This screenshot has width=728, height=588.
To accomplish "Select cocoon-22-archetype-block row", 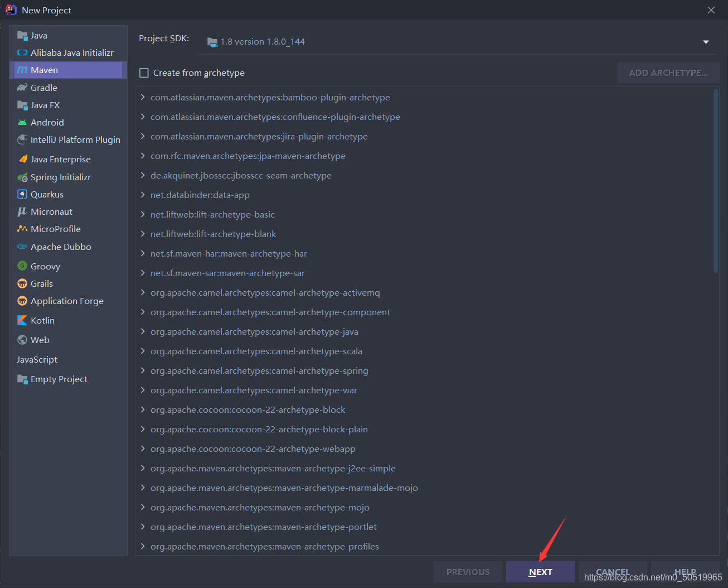I will (426, 409).
